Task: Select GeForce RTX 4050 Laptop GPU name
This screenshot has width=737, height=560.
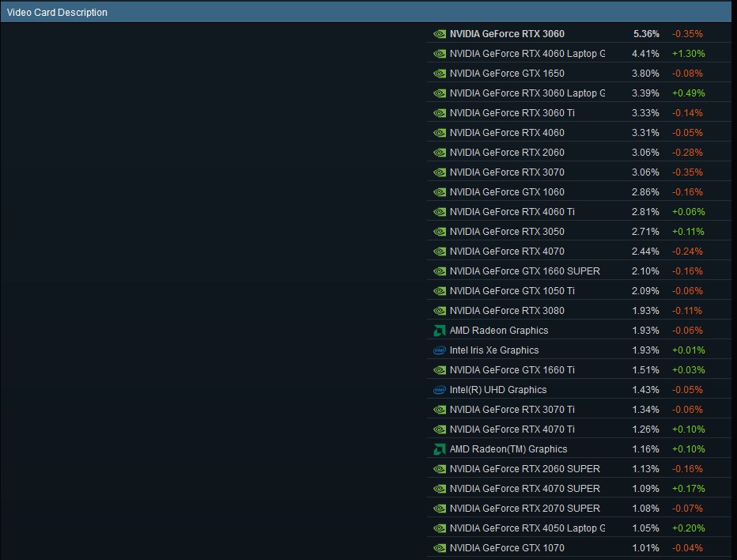Action: [x=527, y=528]
